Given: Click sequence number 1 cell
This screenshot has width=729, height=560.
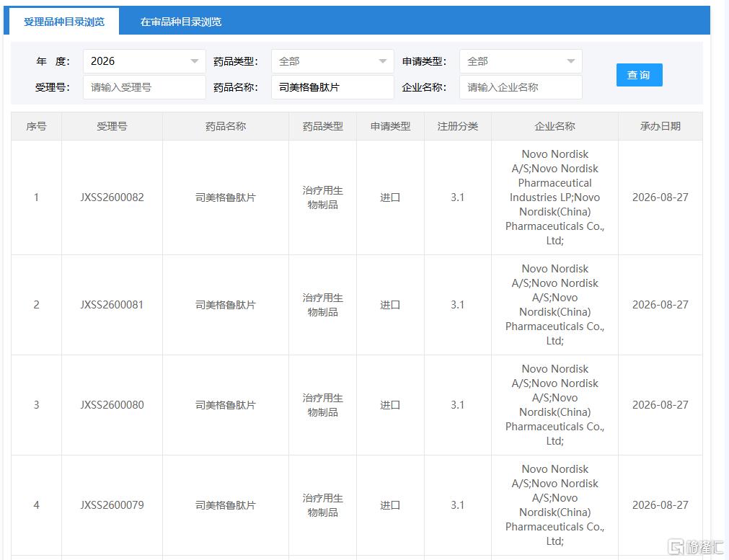Looking at the screenshot, I should (x=36, y=197).
